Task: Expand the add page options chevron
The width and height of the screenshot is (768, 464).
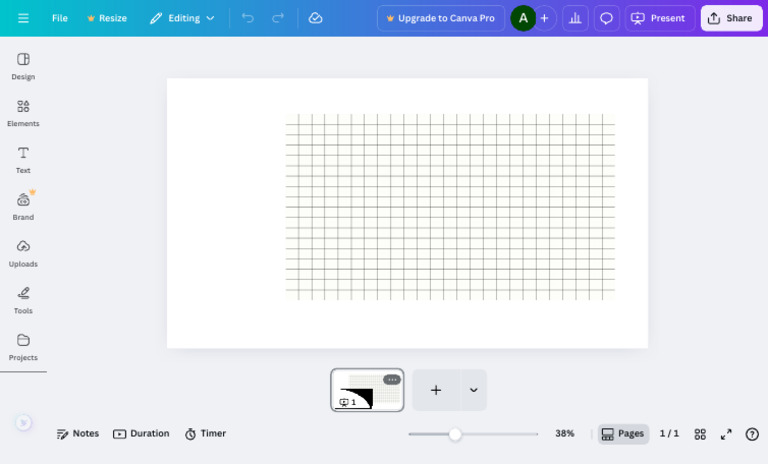Action: (x=474, y=390)
